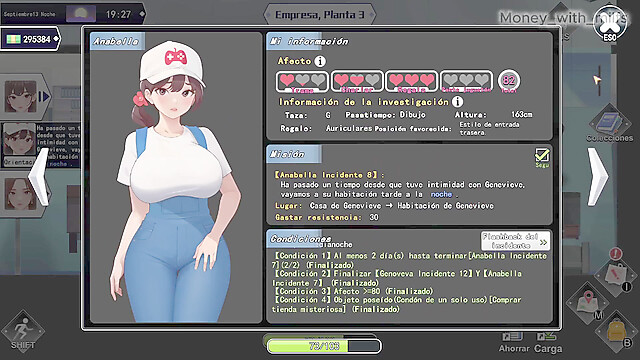Click the total affection 82 badge
The image size is (640, 360).
coord(509,80)
